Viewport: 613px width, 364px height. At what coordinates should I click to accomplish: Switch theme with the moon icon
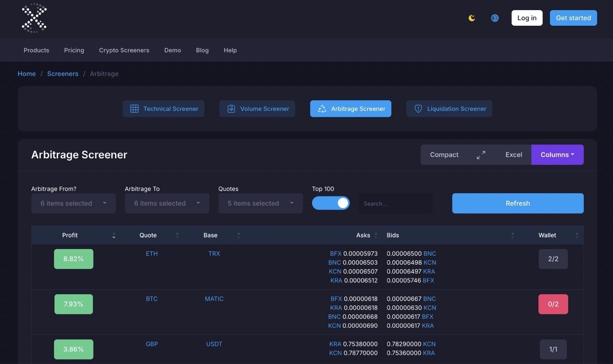pyautogui.click(x=472, y=18)
